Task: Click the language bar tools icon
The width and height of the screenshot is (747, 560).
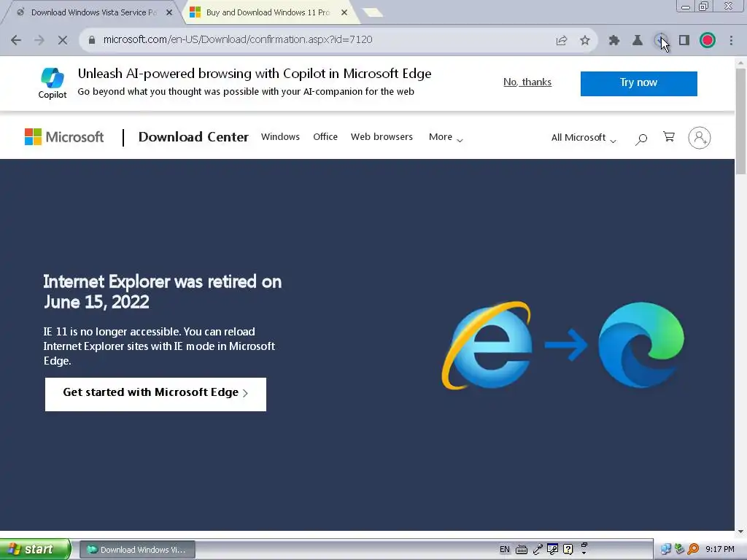Action: [553, 550]
